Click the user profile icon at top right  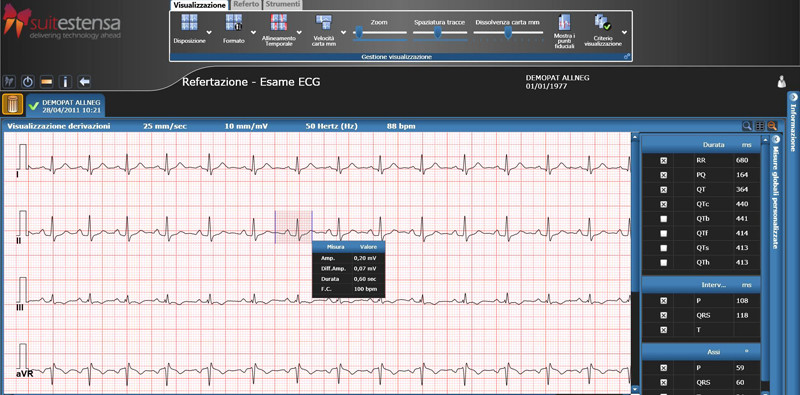tap(781, 82)
